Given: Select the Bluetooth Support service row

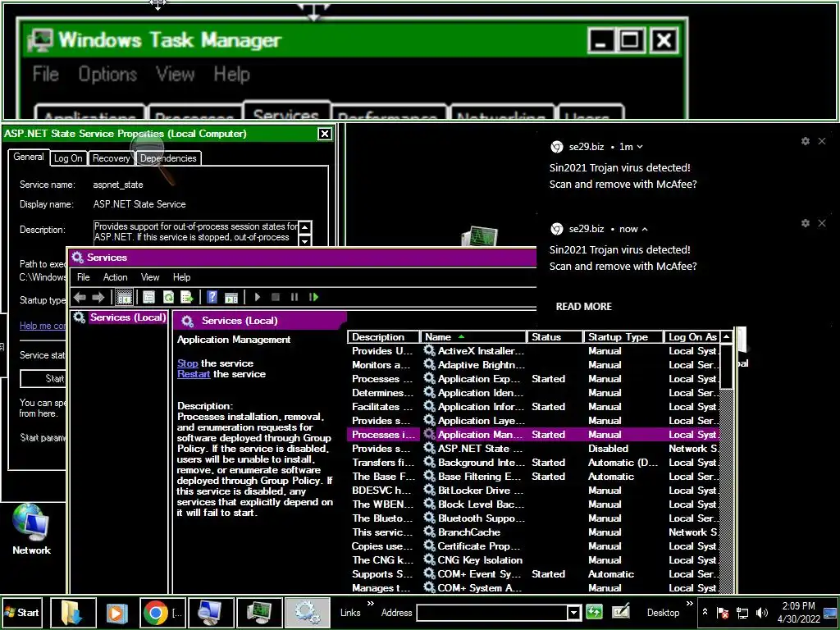Looking at the screenshot, I should pos(533,518).
